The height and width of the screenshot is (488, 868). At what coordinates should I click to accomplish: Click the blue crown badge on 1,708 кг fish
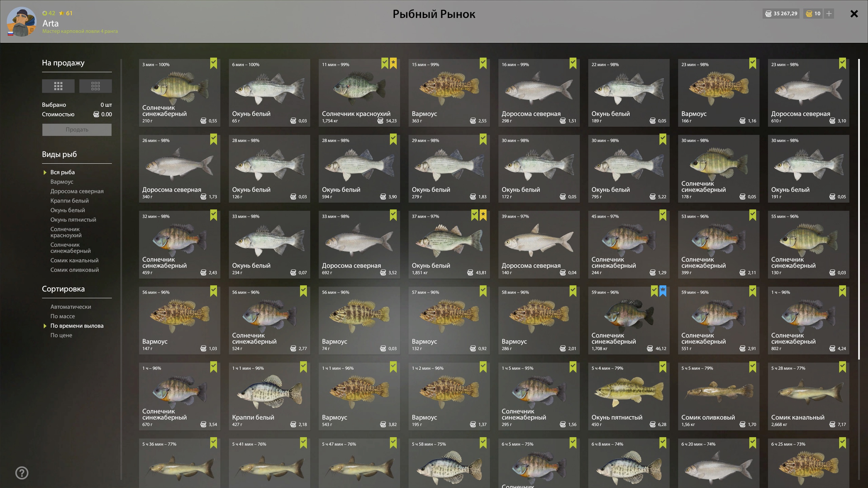point(663,291)
